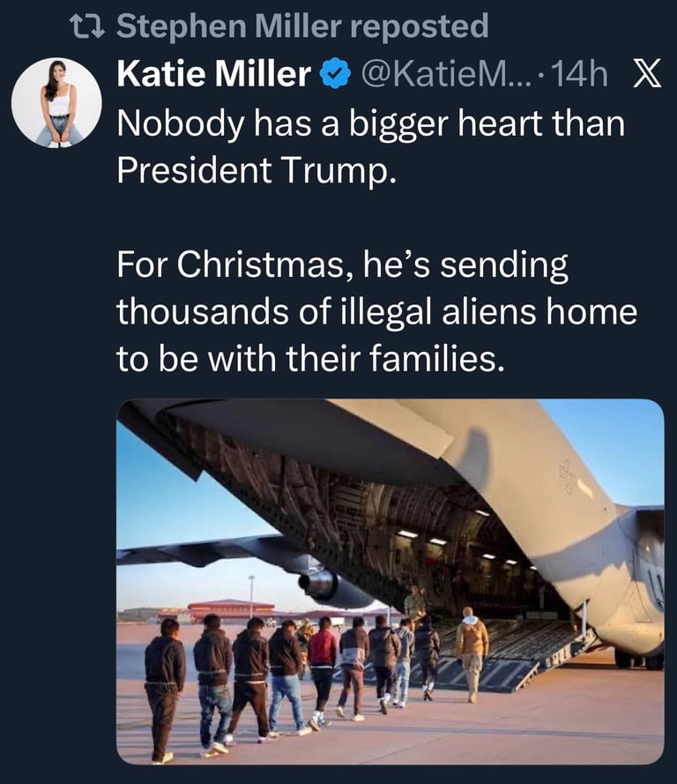Select the "For Christmas" paragraph of the post
The height and width of the screenshot is (784, 677).
[x=376, y=311]
